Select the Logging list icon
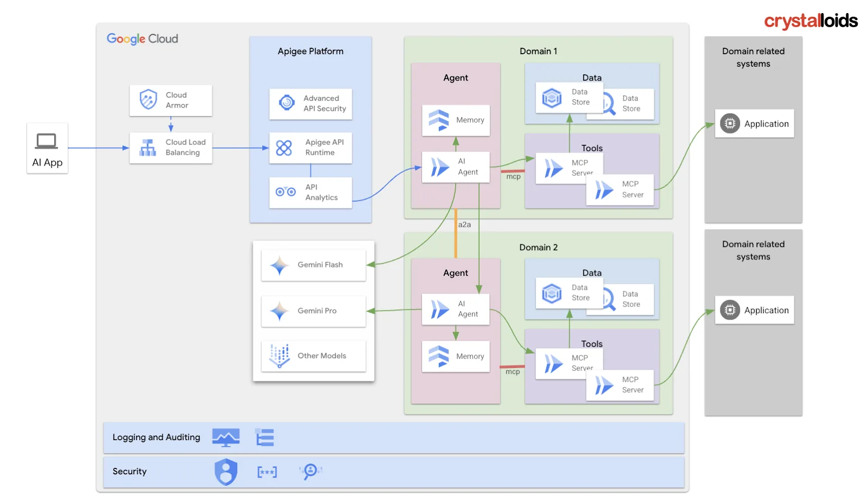This screenshot has height=502, width=868. point(265,437)
